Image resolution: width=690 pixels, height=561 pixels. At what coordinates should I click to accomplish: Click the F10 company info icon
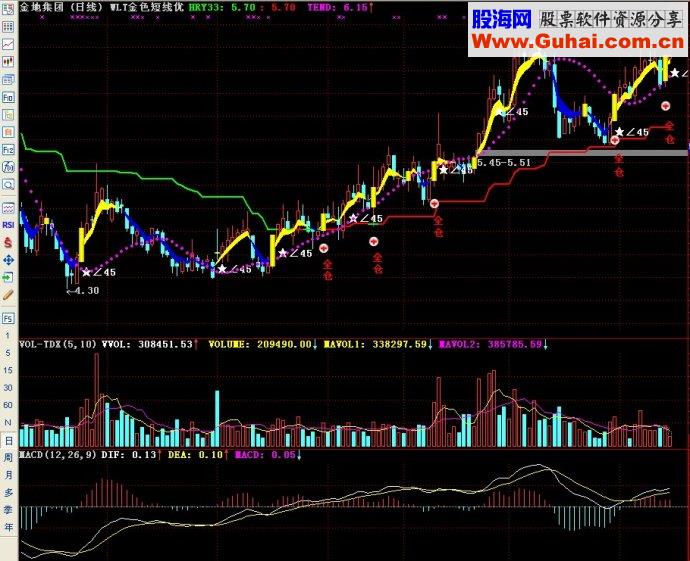(x=8, y=97)
